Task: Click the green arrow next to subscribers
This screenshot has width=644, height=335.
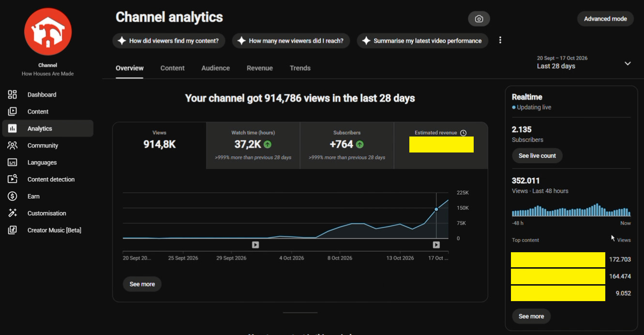Action: 359,144
